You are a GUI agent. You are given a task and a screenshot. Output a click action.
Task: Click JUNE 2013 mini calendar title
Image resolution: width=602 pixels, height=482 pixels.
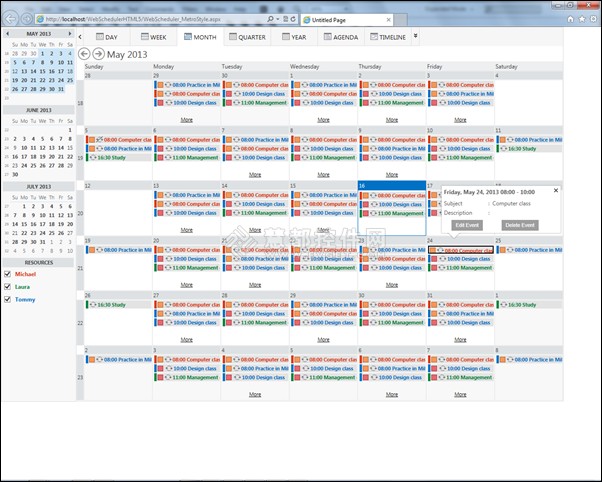tap(38, 110)
